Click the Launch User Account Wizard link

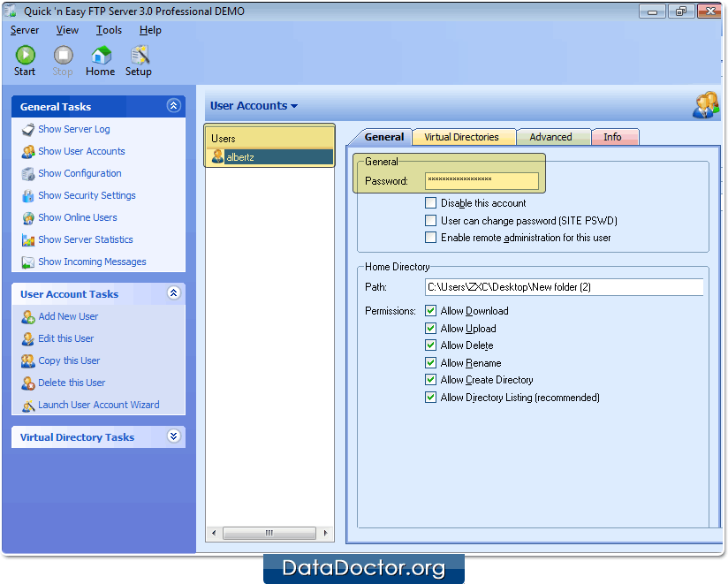pos(98,405)
